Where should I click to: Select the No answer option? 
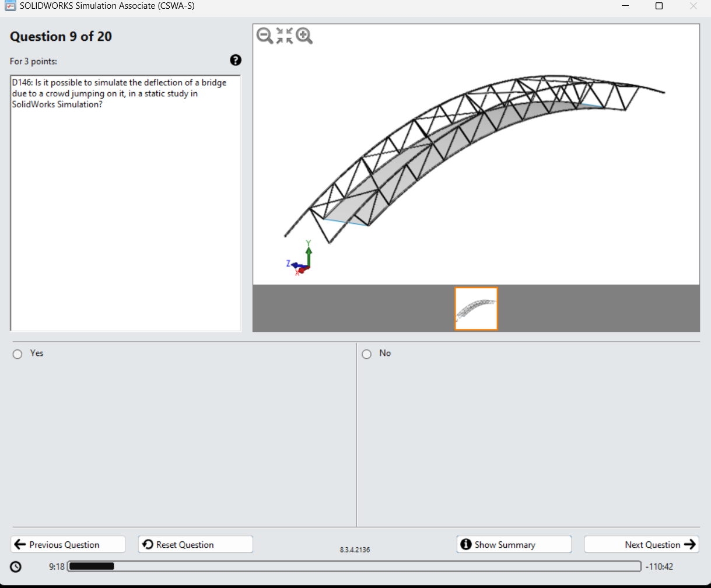pos(366,353)
